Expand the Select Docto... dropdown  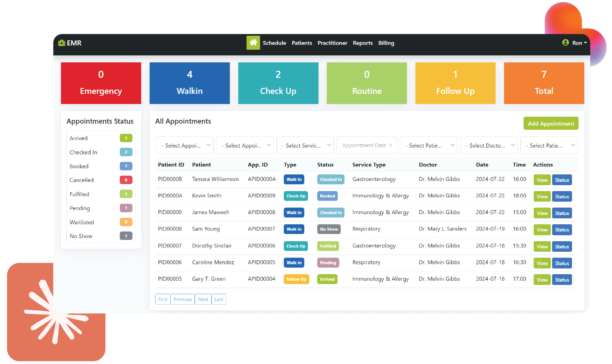click(x=488, y=145)
